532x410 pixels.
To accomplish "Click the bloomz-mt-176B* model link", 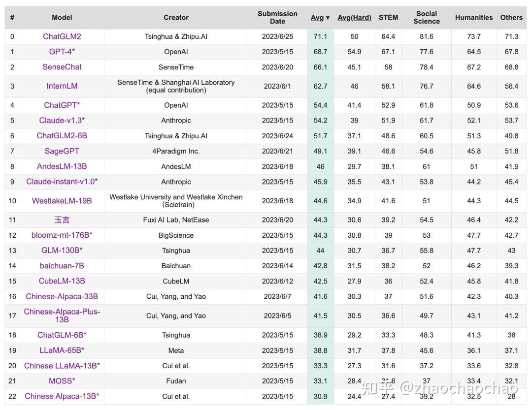I will coord(62,235).
